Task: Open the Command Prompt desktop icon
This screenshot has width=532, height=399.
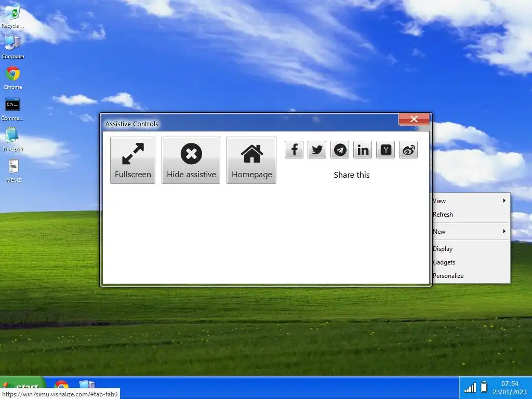Action: click(12, 109)
